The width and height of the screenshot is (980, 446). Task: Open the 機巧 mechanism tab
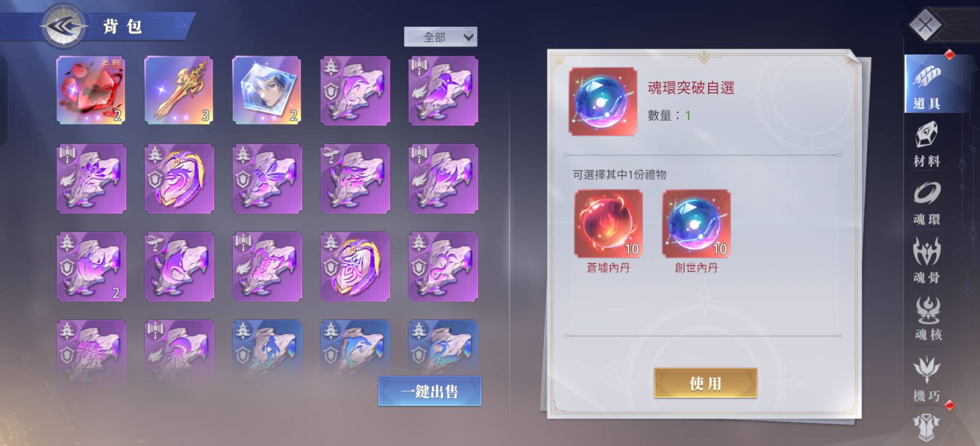(x=927, y=379)
